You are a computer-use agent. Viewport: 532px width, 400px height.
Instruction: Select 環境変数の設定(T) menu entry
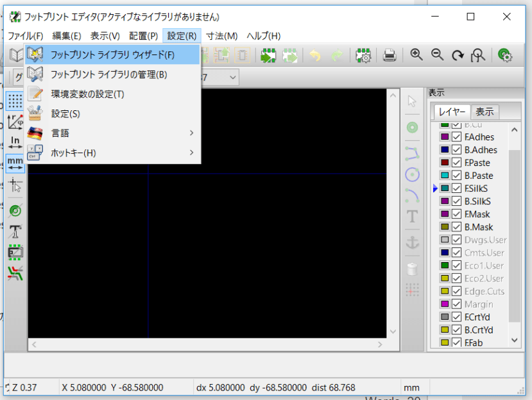coord(112,94)
